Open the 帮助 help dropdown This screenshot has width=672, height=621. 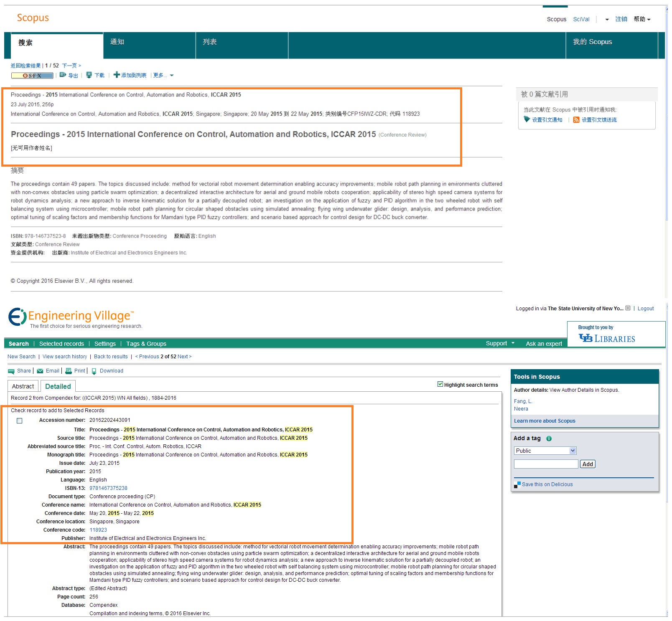[x=642, y=19]
